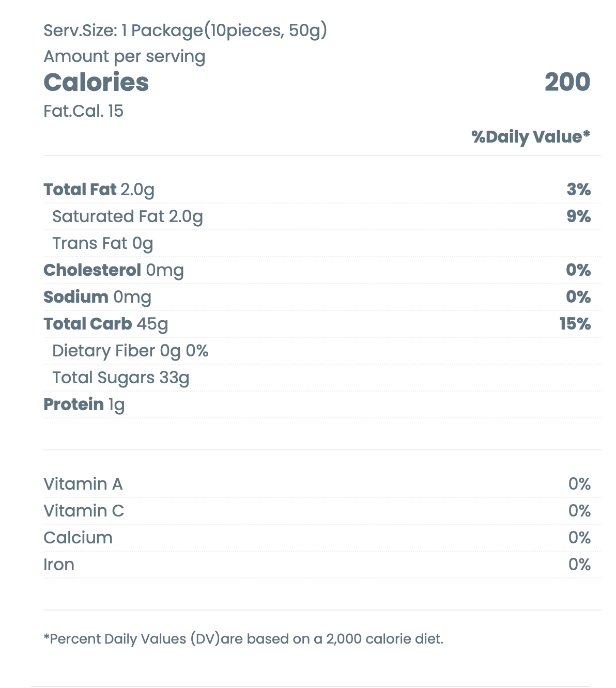Viewport: 616px width, 688px height.
Task: Click the bold Calories heading
Action: [x=96, y=83]
